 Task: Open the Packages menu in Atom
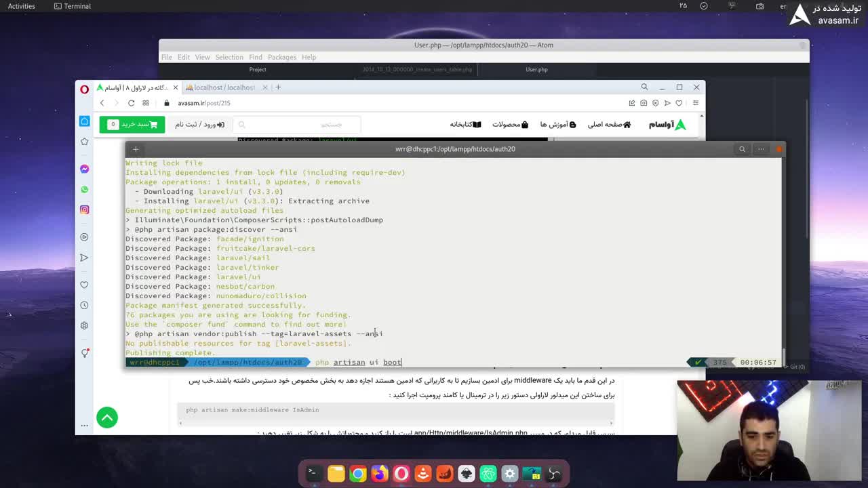pos(281,57)
